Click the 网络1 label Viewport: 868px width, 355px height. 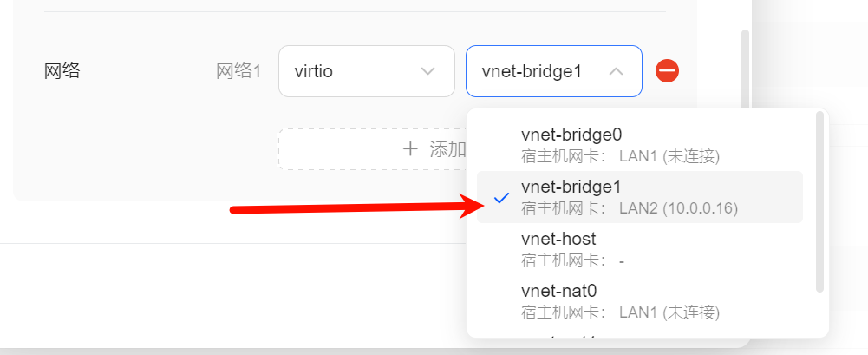click(238, 71)
